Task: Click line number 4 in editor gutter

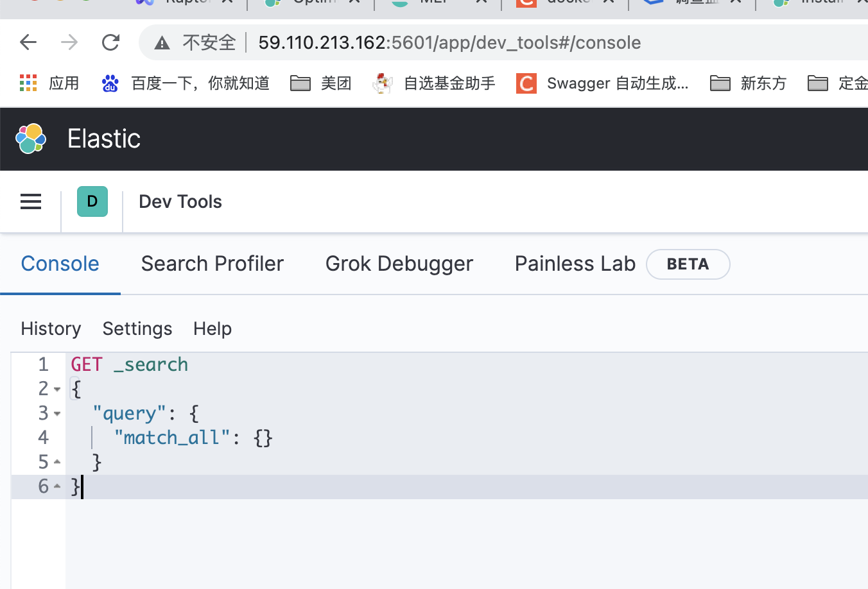Action: click(x=43, y=438)
